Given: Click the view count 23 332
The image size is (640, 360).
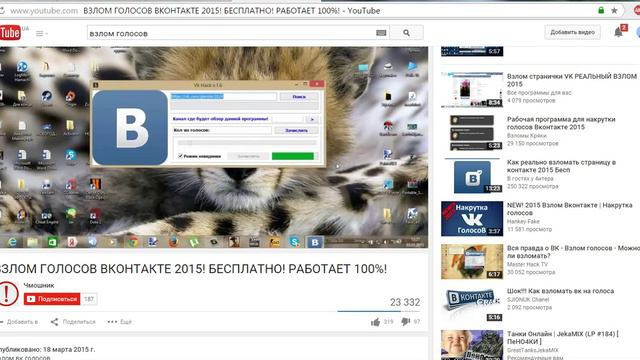Looking at the screenshot, I should (404, 302).
